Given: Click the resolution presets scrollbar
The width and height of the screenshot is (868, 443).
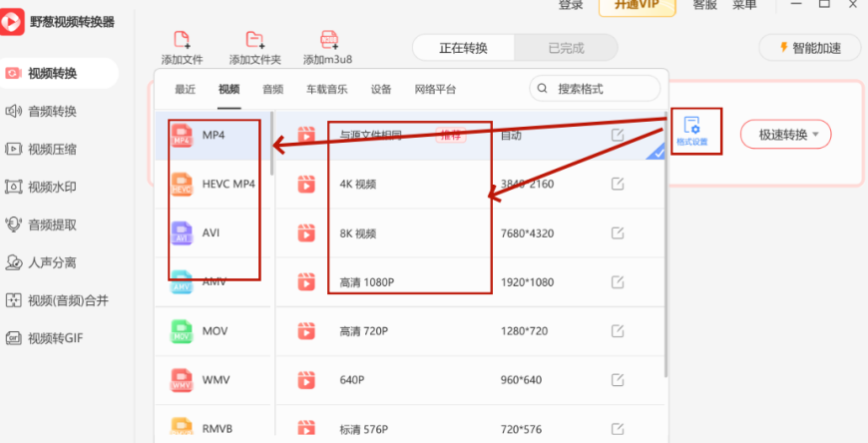Looking at the screenshot, I should tap(665, 243).
